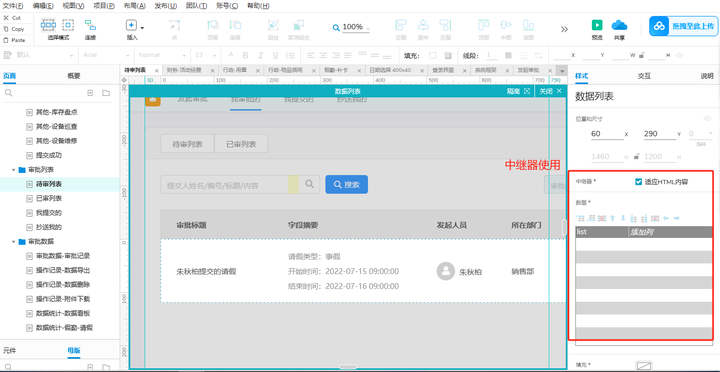The width and height of the screenshot is (720, 372).
Task: Toggle the width-height lock in style panel
Action: (x=636, y=157)
